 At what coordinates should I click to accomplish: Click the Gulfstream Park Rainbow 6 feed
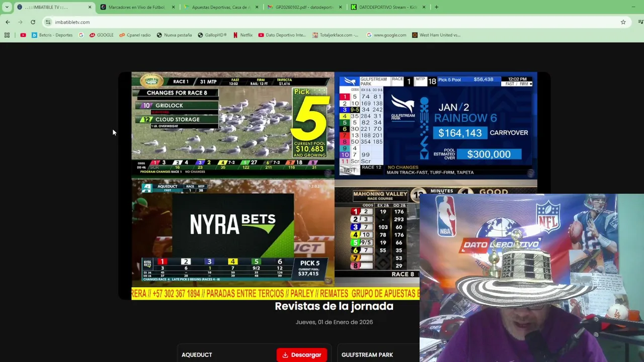(x=436, y=126)
